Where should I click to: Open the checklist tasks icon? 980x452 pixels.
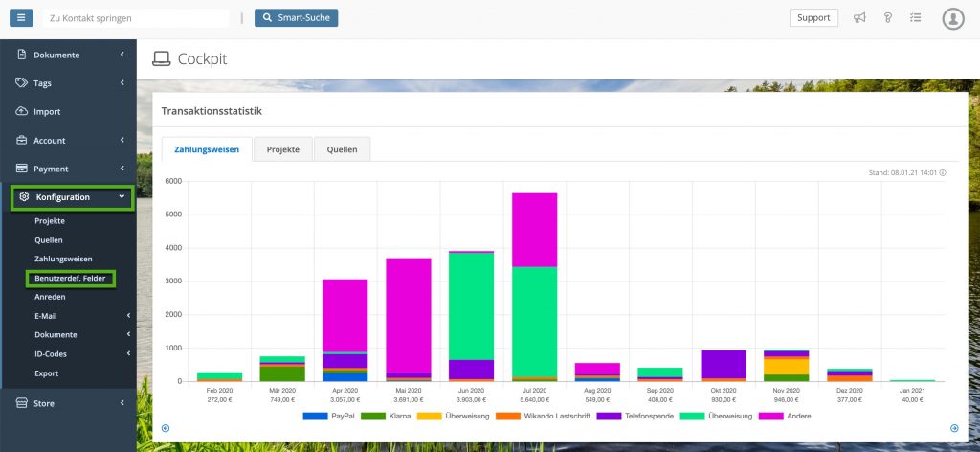[915, 18]
